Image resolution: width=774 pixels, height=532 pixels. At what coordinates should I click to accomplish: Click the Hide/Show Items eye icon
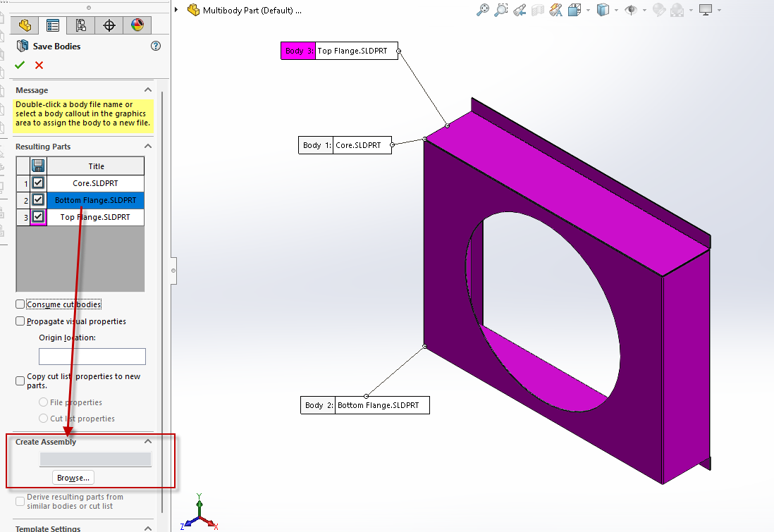[632, 10]
